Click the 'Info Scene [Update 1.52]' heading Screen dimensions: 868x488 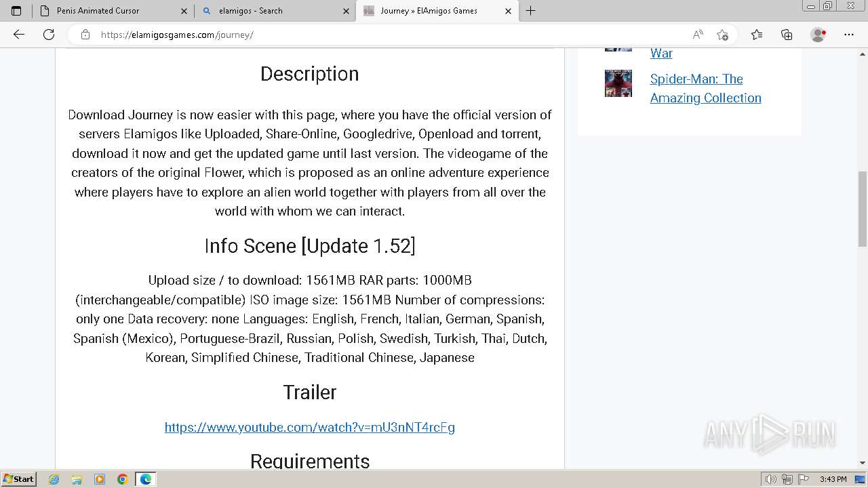tap(310, 245)
